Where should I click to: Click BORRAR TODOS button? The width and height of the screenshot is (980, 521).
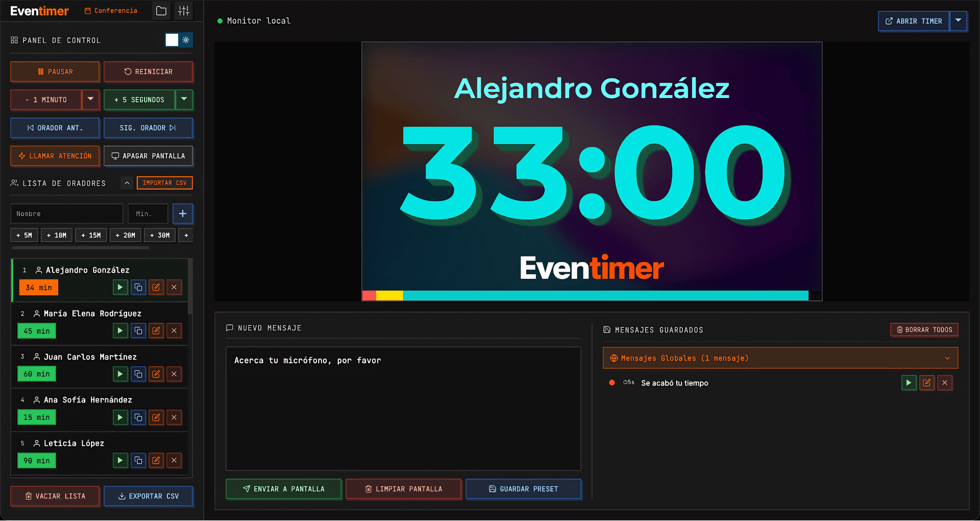[924, 330]
